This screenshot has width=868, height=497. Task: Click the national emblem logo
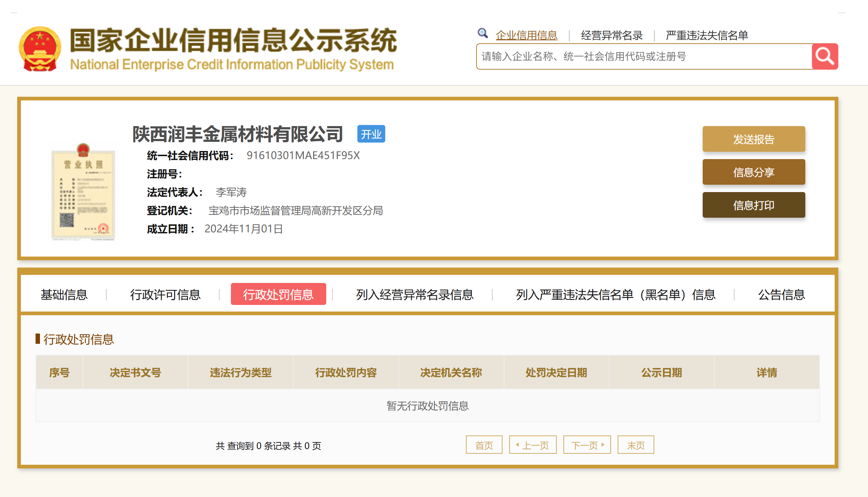click(40, 49)
